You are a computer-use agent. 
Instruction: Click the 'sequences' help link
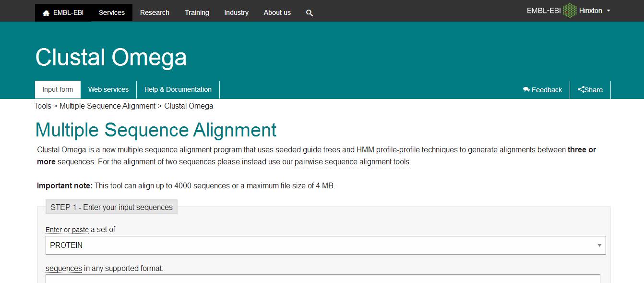click(64, 268)
